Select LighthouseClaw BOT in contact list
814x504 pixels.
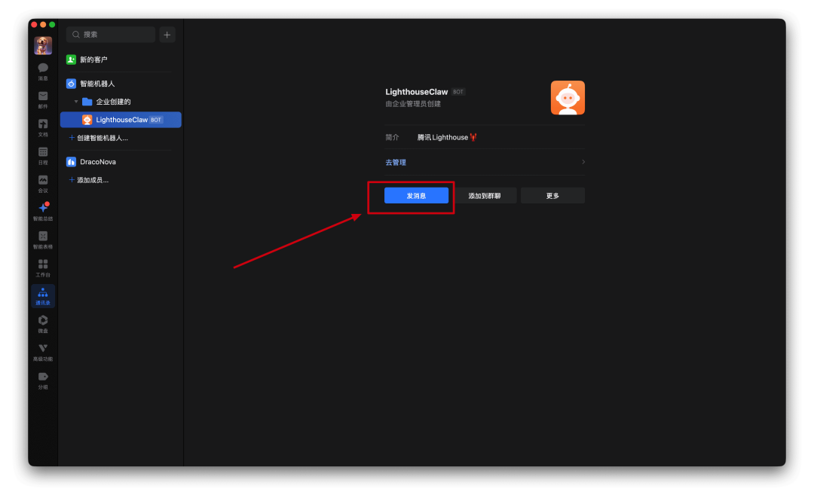(121, 120)
